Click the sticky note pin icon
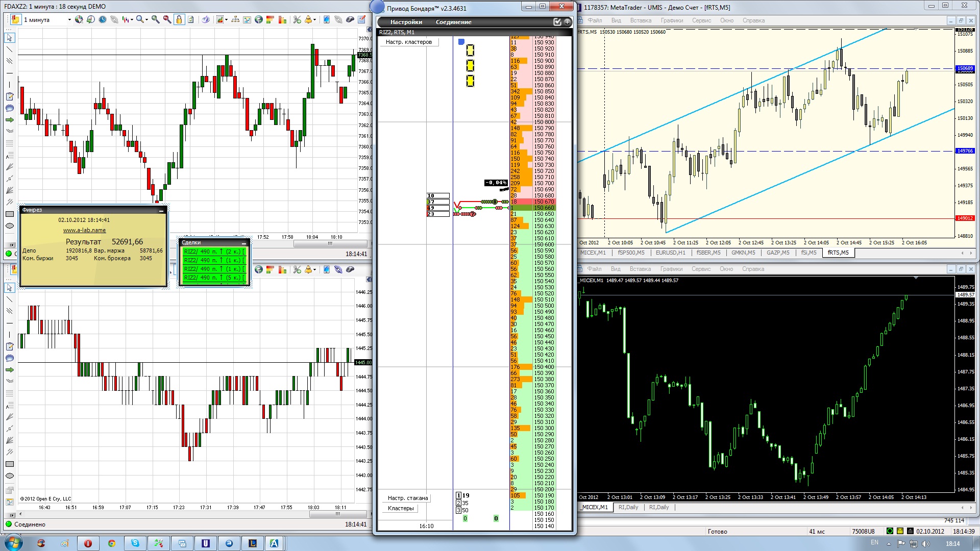Screen dimensions: 980x551 15,19
